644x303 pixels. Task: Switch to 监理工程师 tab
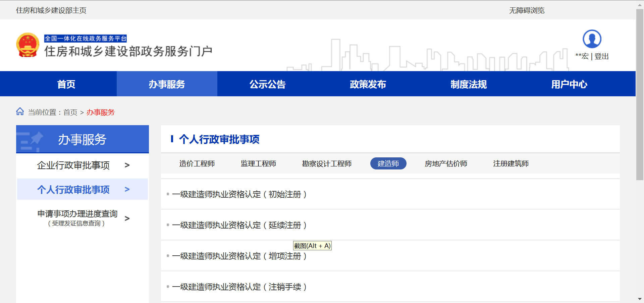coord(258,163)
